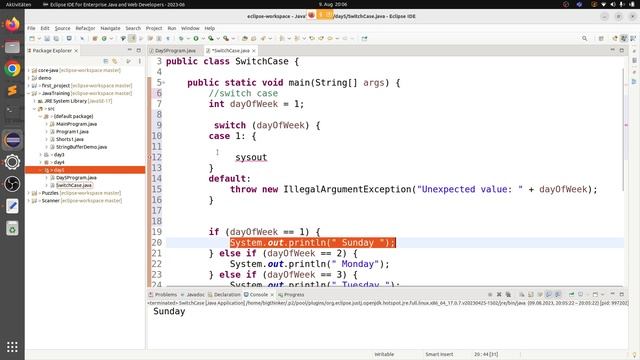
Task: Click the Save icon in toolbar
Action: (x=47, y=38)
